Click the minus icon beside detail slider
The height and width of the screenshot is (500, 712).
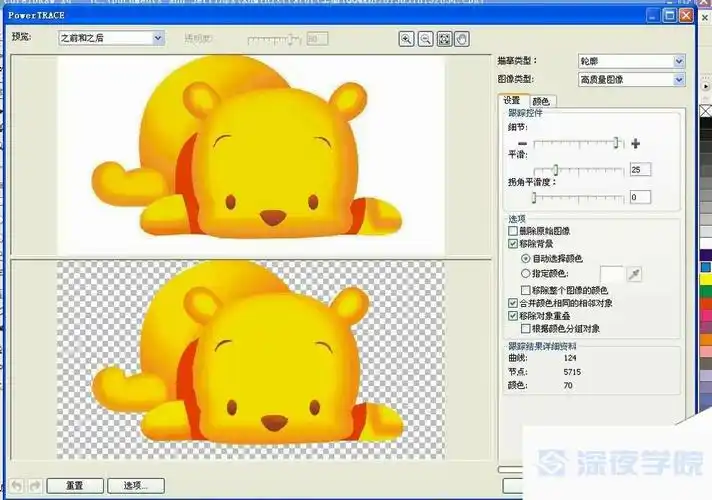pos(522,144)
